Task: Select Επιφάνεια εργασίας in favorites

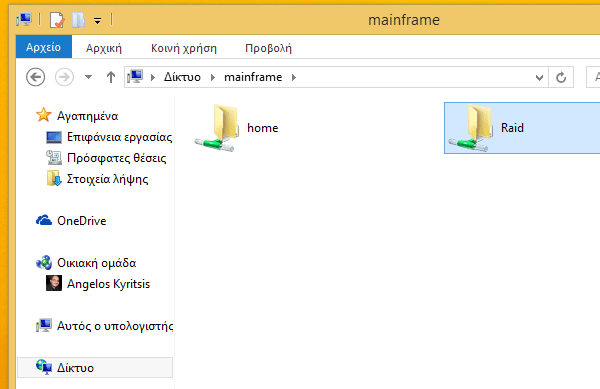Action: pos(119,137)
